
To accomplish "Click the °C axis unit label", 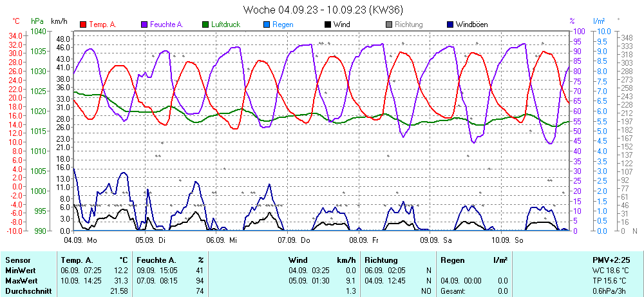I will tap(16, 21).
